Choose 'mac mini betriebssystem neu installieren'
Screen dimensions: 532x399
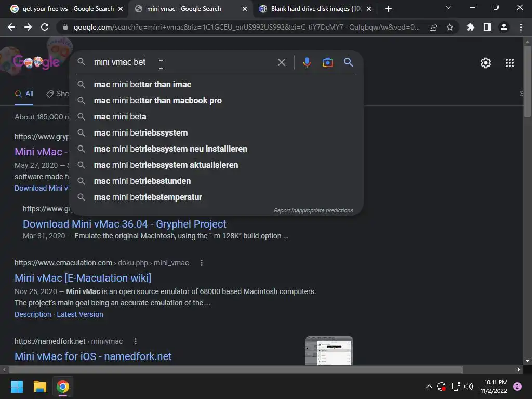216,149
